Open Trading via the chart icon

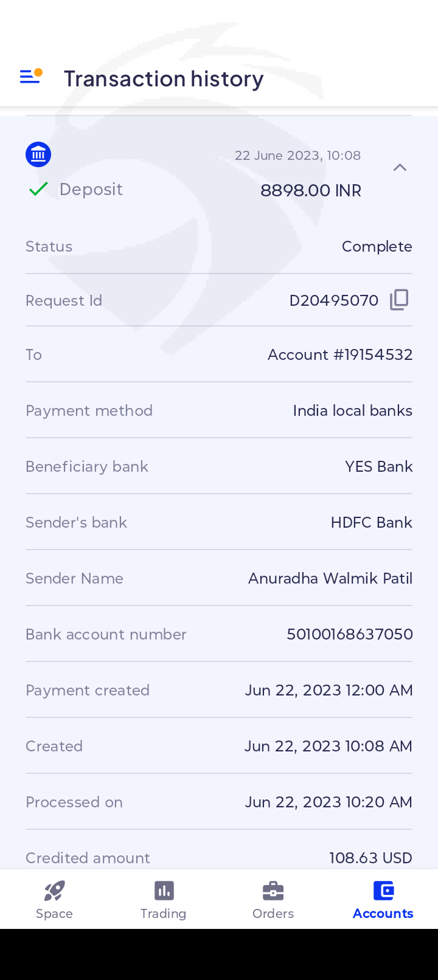[164, 891]
